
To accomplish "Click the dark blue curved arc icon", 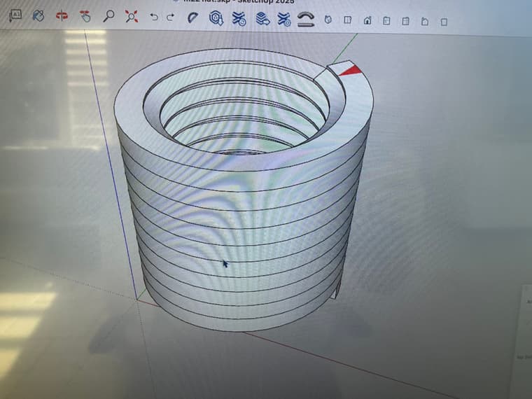I will 192,17.
